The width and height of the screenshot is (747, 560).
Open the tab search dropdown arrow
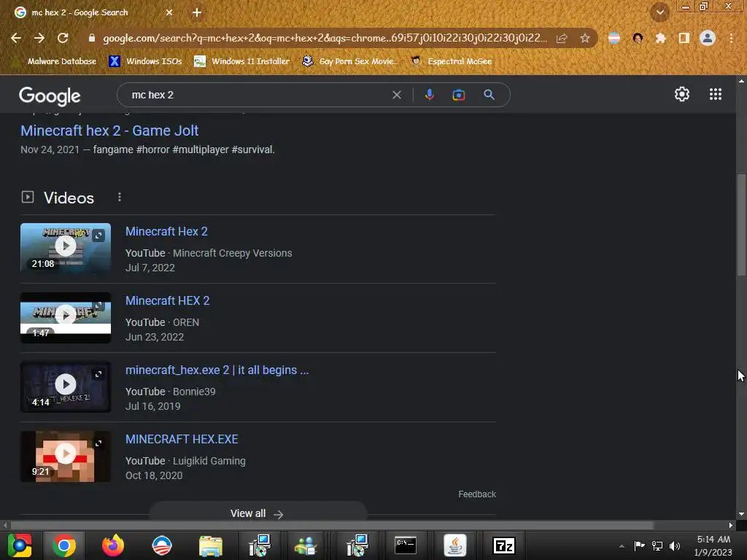pos(659,12)
